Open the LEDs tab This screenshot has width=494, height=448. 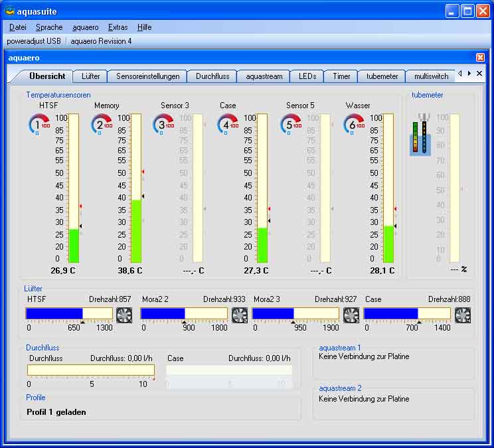(307, 76)
